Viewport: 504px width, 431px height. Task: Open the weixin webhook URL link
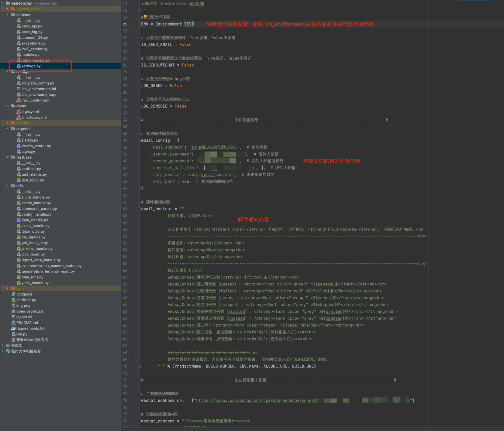[x=254, y=401]
